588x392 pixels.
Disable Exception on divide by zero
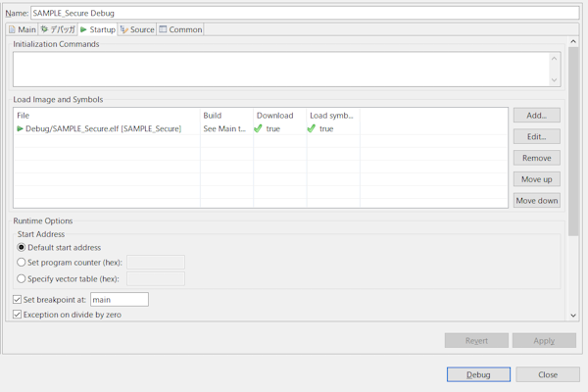pos(17,315)
